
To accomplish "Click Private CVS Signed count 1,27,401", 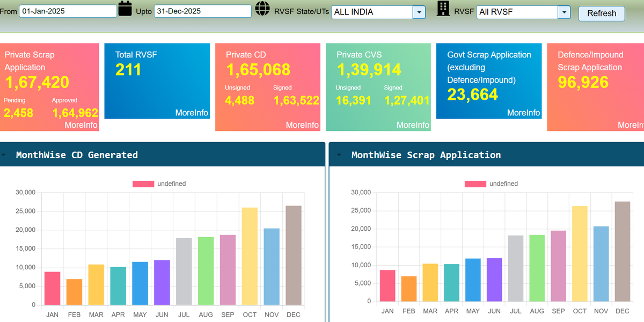I will (x=407, y=100).
